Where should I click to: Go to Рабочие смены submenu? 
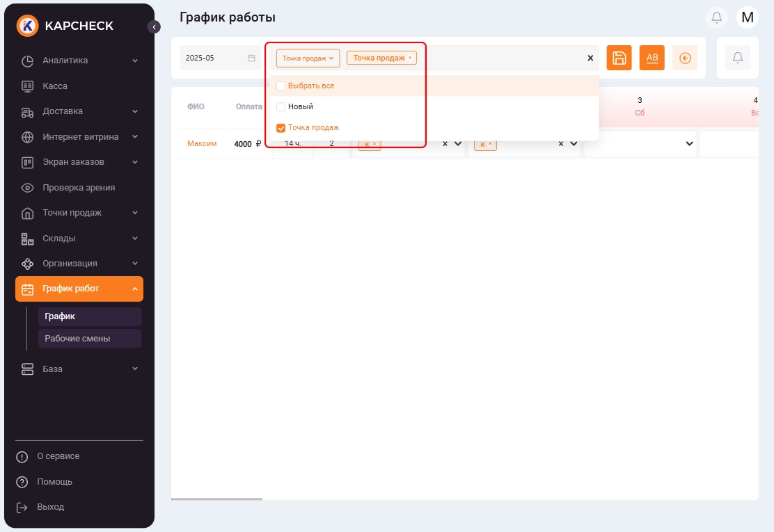click(77, 339)
